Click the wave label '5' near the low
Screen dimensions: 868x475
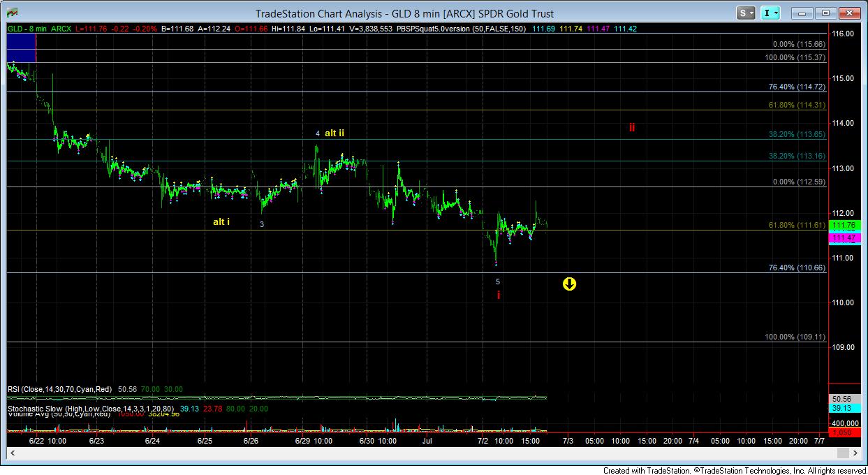click(498, 282)
